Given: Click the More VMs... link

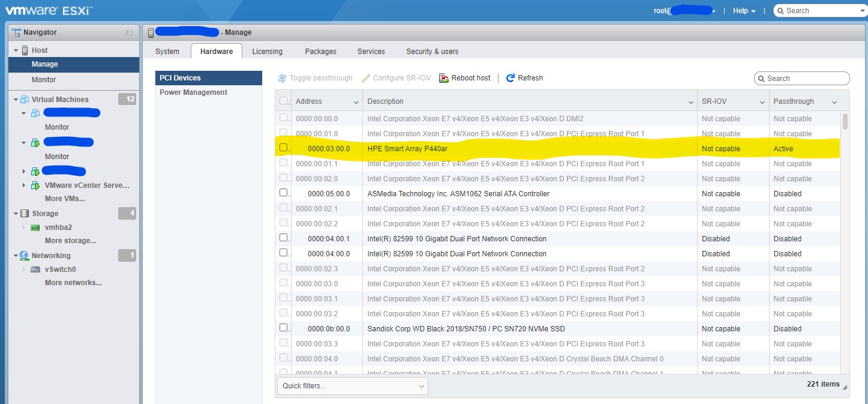Looking at the screenshot, I should pos(65,199).
